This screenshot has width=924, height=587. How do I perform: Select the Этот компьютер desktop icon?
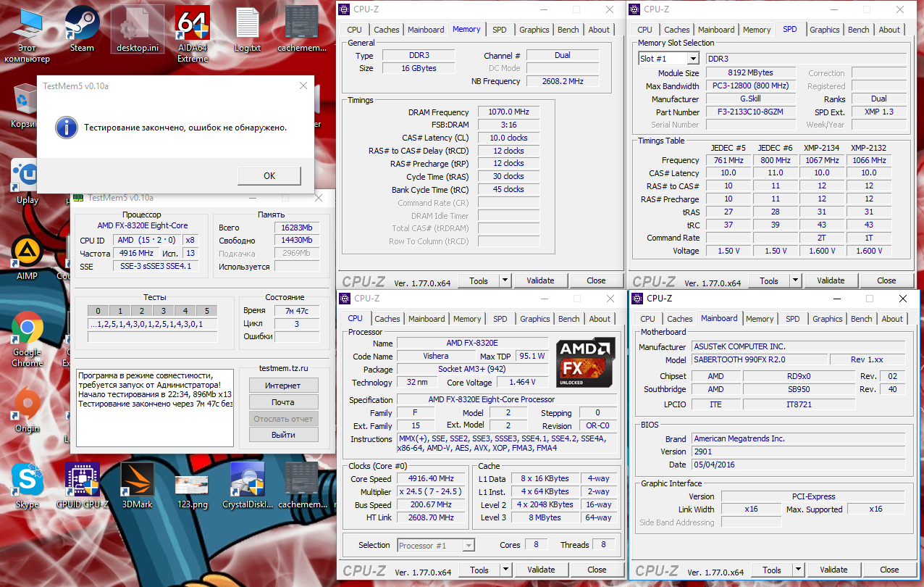tap(27, 34)
